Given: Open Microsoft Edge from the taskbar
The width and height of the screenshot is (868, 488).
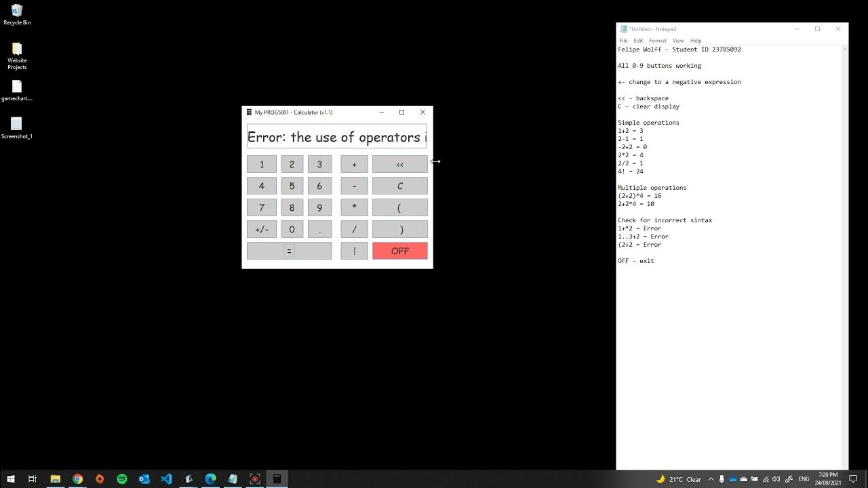Looking at the screenshot, I should [210, 479].
